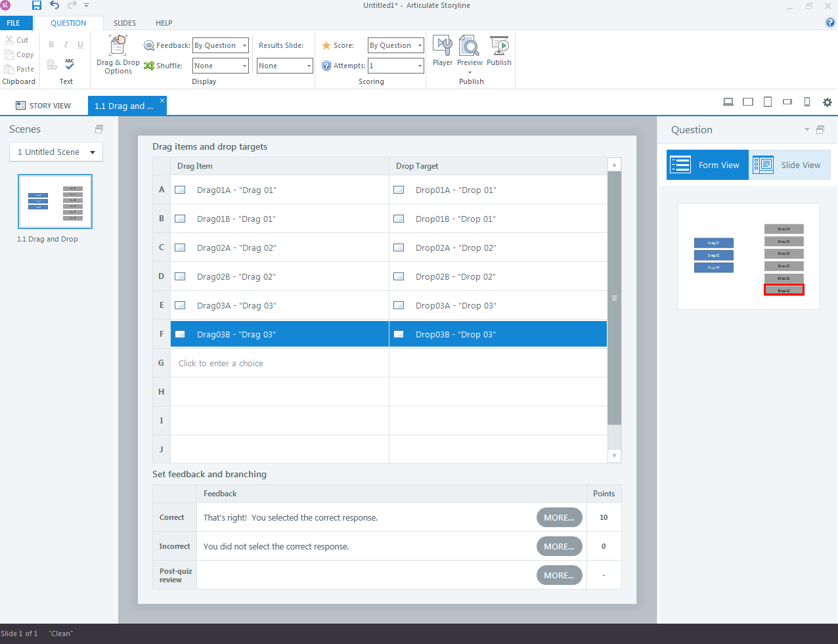This screenshot has height=644, width=838.
Task: Expand the Feedback By Question dropdown
Action: (244, 45)
